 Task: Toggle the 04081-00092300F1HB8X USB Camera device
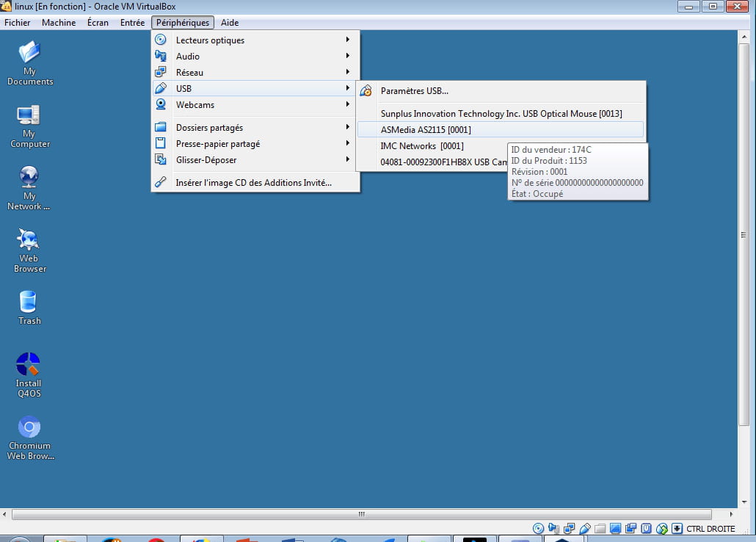click(x=432, y=162)
